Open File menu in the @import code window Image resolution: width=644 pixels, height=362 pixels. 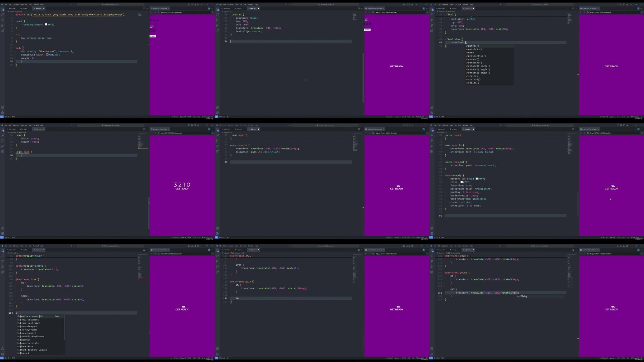tap(6, 5)
